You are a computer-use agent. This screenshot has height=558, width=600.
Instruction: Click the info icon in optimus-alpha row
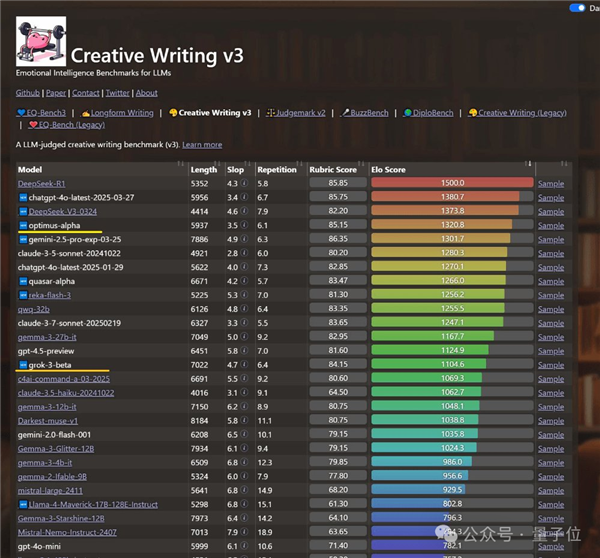243,226
